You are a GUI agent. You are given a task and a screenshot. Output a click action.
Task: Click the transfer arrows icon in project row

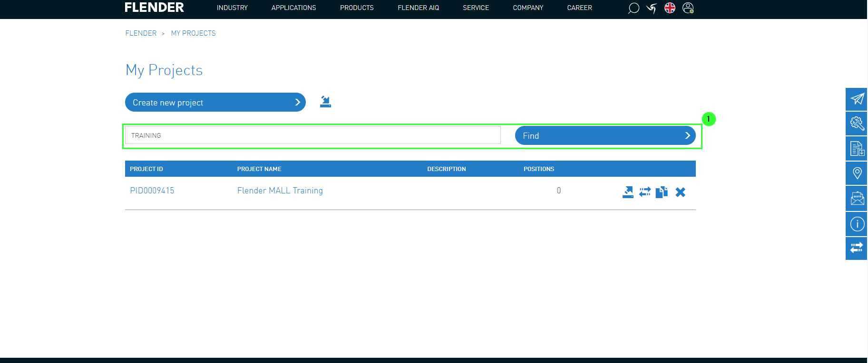[x=645, y=192]
